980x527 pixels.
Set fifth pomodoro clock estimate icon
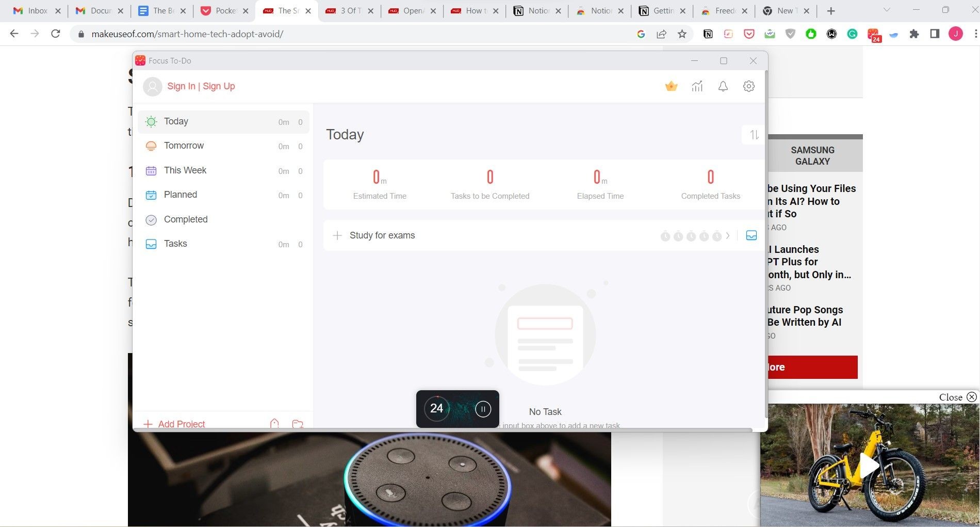pyautogui.click(x=717, y=236)
